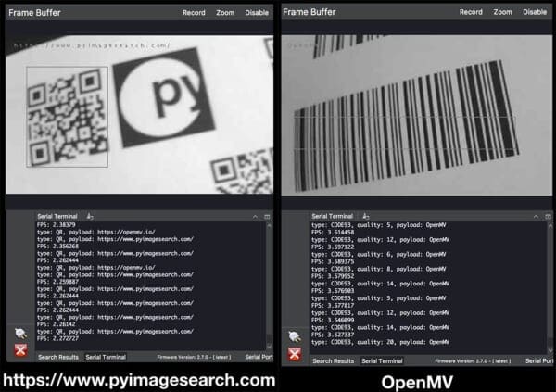
Task: Toggle Record in the QR code frame buffer
Action: (194, 13)
